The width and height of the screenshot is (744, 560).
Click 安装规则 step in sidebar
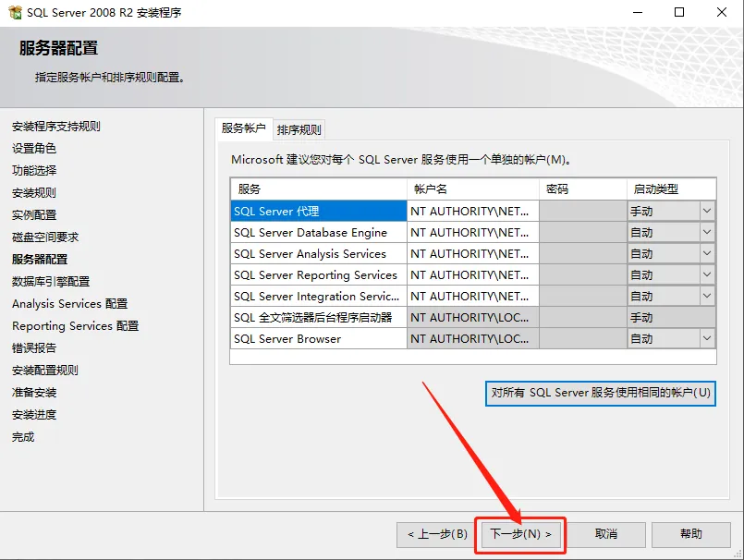(33, 193)
